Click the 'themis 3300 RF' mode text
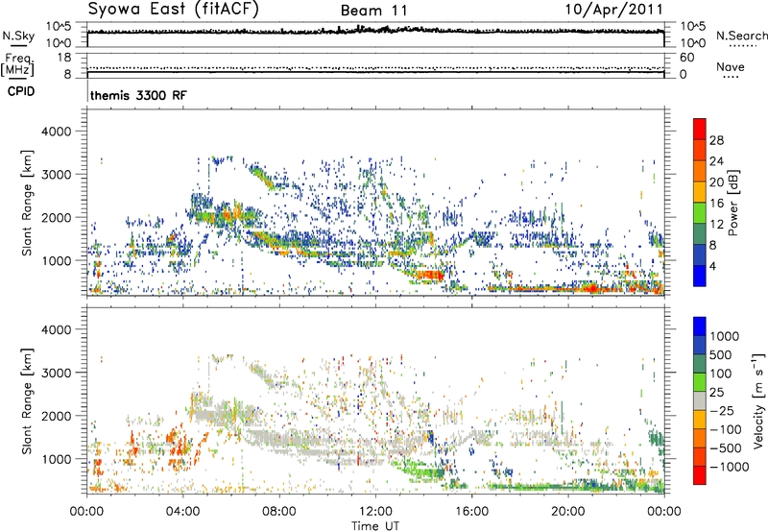 point(138,95)
